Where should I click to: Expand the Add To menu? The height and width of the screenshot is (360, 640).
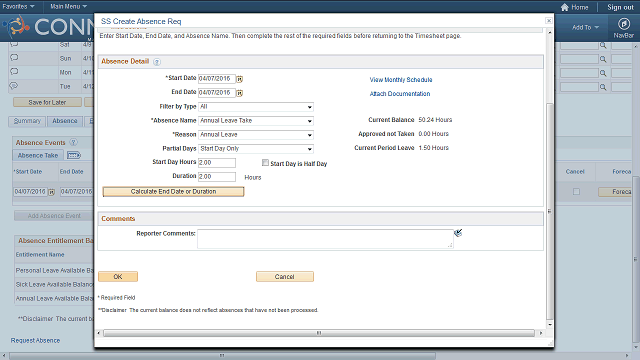585,27
